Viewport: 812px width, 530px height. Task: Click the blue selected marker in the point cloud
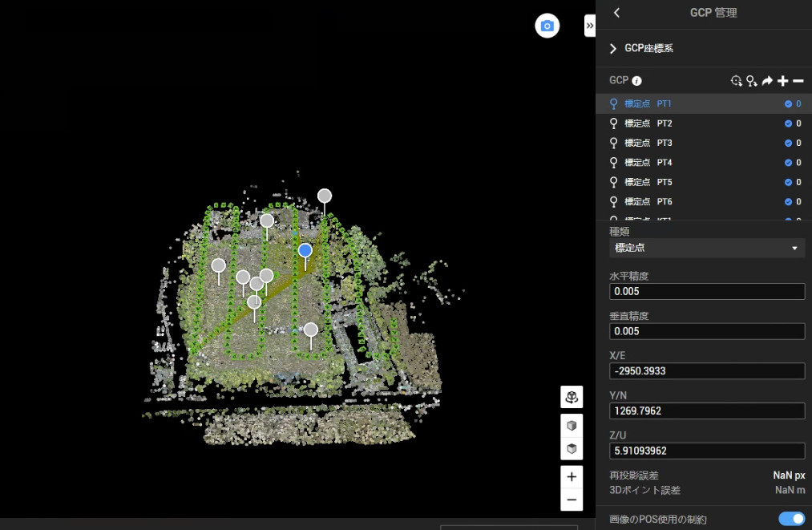[305, 251]
